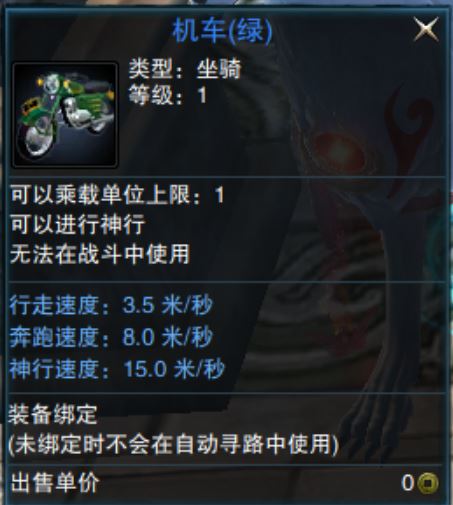Viewport: 453px width, 505px height.
Task: Click 可以乘载单位上限: 1 line
Action: click(x=117, y=194)
